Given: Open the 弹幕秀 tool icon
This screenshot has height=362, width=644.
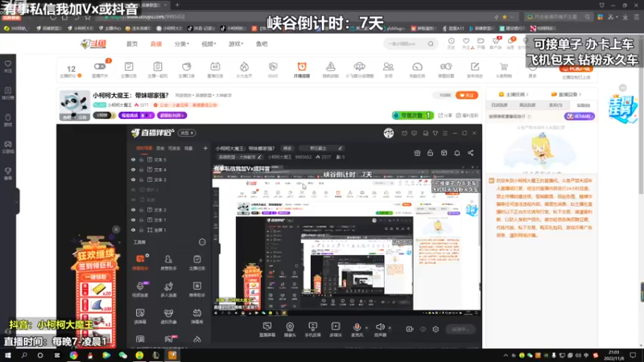Looking at the screenshot, I should point(196,316).
